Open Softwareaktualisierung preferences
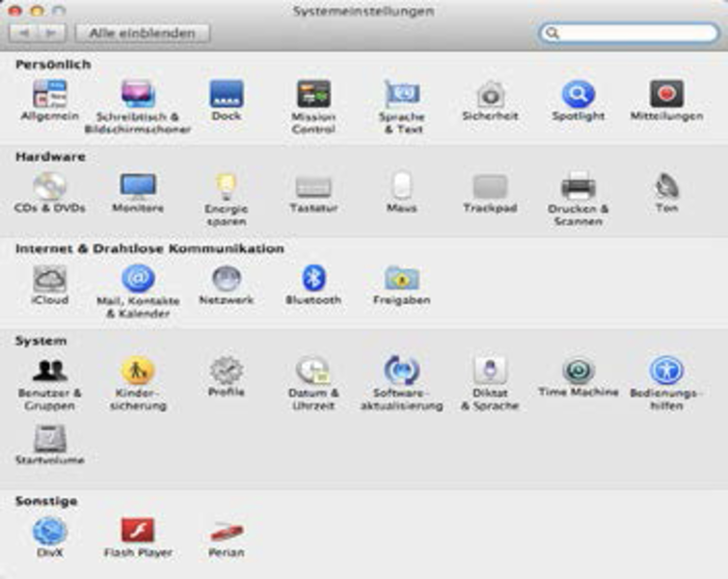Viewport: 728px width, 579px height. 402,383
